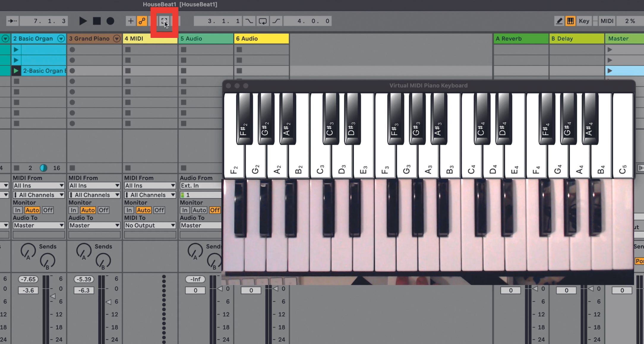Open Grand Piano All Channels dropdown
The height and width of the screenshot is (344, 644).
coord(94,195)
